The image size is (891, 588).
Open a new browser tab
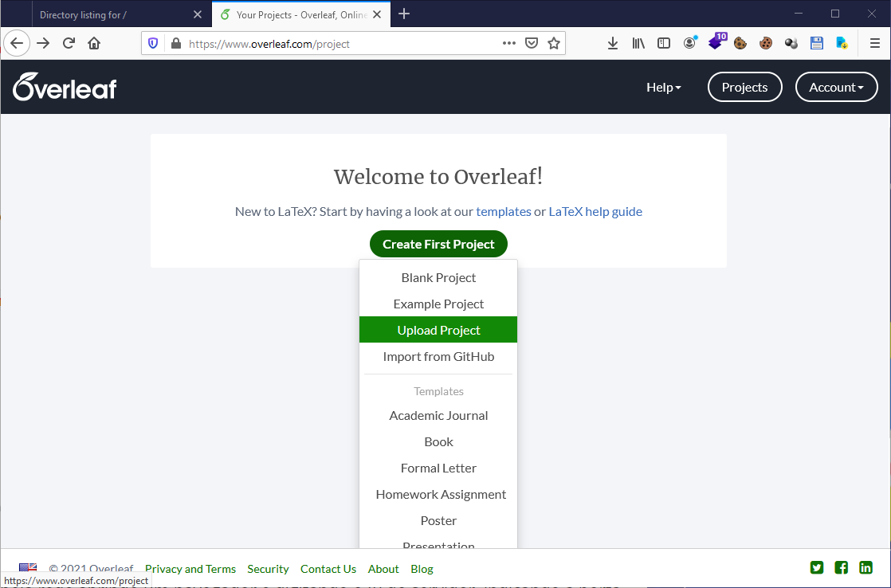[x=404, y=14]
